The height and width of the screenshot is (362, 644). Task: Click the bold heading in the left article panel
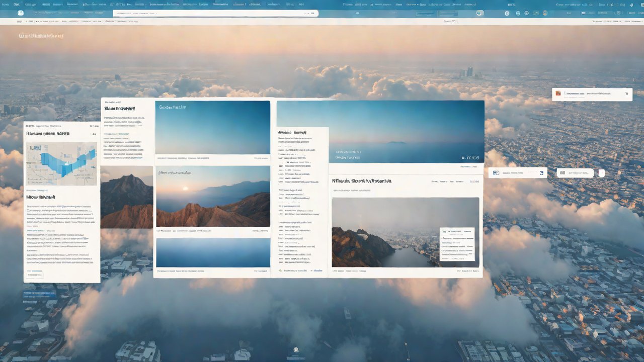pos(48,134)
